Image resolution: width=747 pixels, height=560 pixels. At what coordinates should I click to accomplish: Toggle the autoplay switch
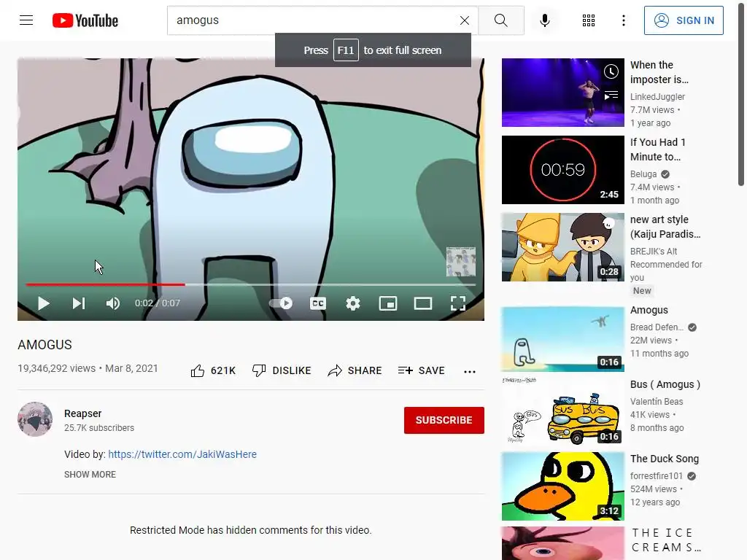click(x=281, y=303)
